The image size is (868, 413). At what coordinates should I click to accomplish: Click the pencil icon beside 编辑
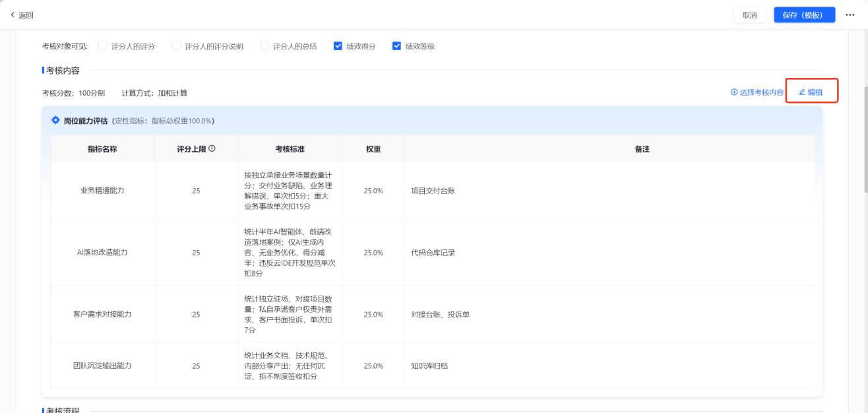[802, 92]
